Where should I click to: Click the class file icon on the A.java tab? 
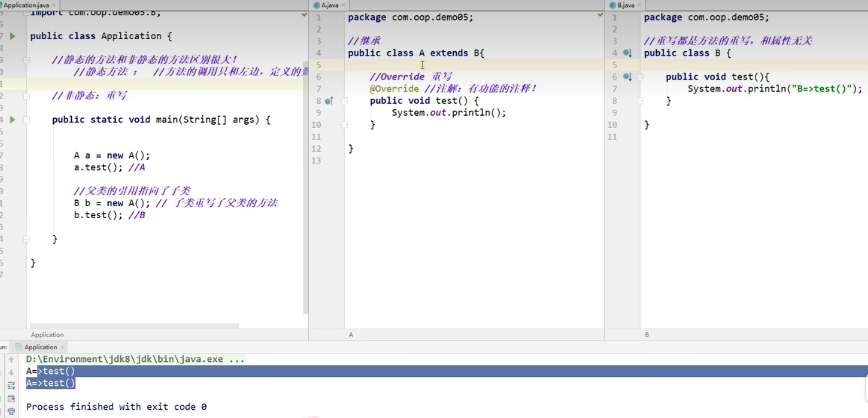click(x=316, y=5)
